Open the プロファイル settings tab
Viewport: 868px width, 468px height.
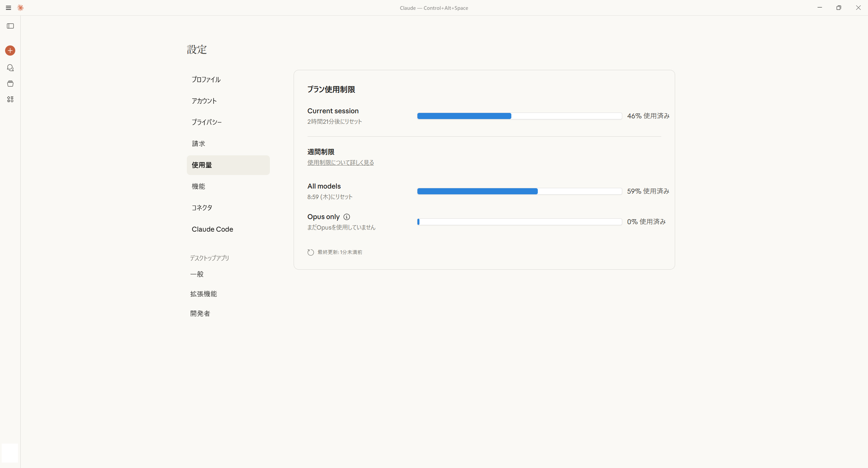pyautogui.click(x=206, y=79)
